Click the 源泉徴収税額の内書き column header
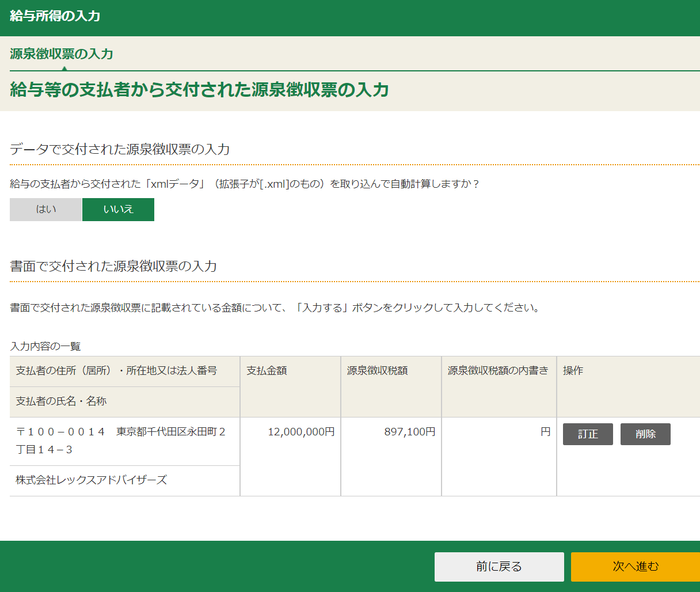Viewport: 700px width, 592px height. tap(498, 371)
